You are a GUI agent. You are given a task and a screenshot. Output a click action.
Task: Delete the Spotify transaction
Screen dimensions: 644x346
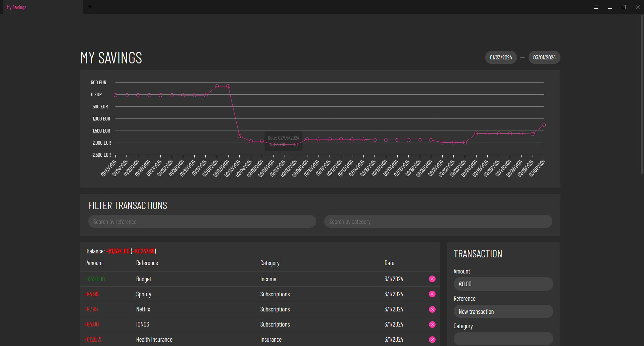(x=432, y=294)
